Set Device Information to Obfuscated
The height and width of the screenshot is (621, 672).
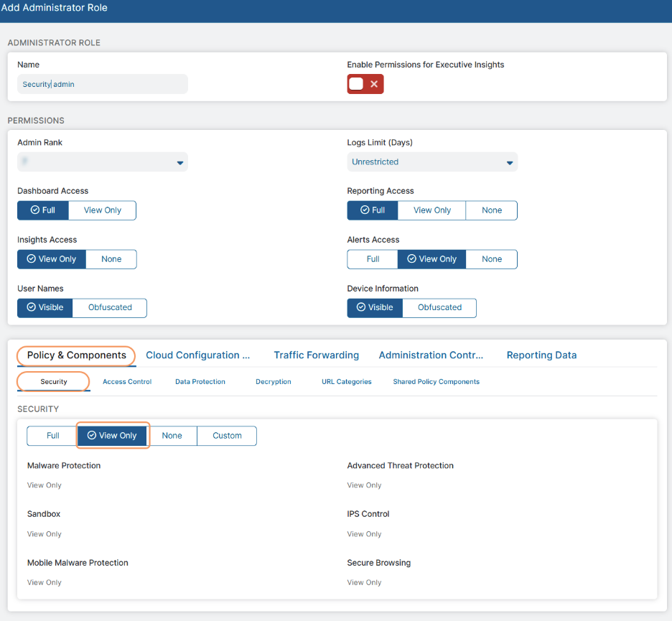(439, 307)
